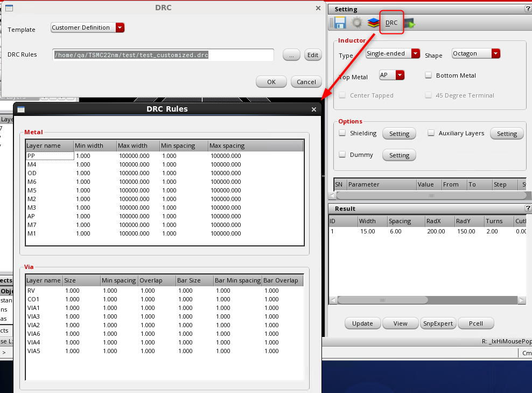This screenshot has height=393, width=532.
Task: Click OK in the DRC dialog
Action: tap(271, 82)
